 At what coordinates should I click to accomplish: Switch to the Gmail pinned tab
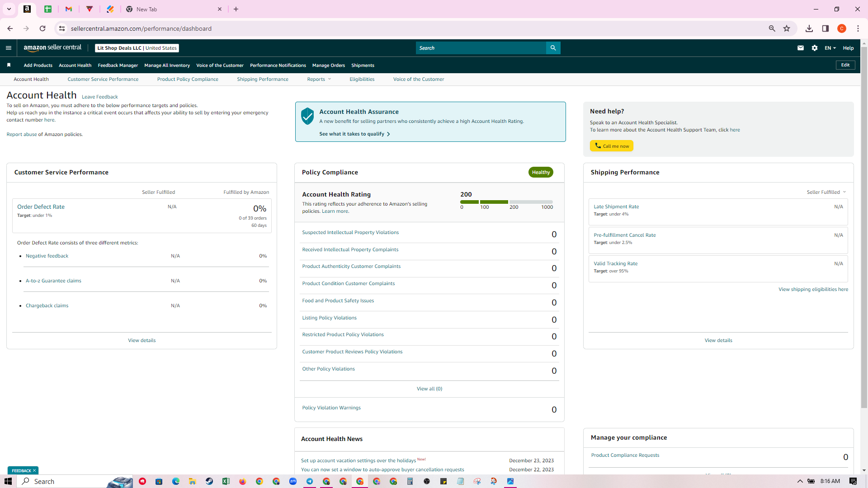coord(69,9)
